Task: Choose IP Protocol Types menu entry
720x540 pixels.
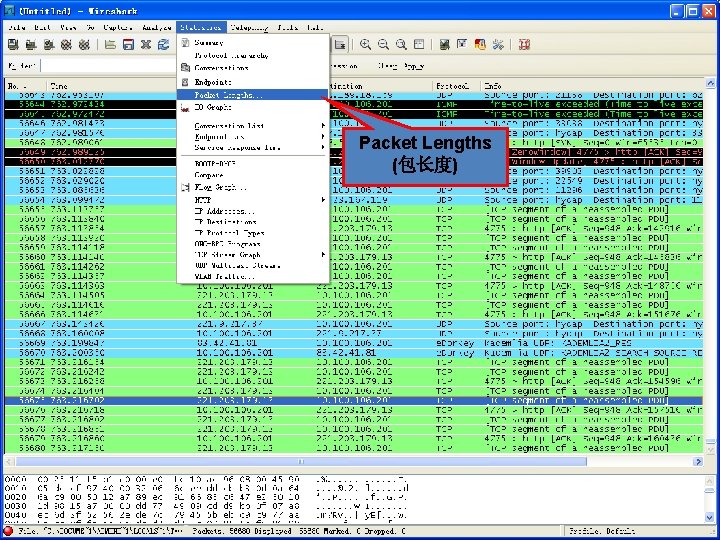Action: (253, 233)
